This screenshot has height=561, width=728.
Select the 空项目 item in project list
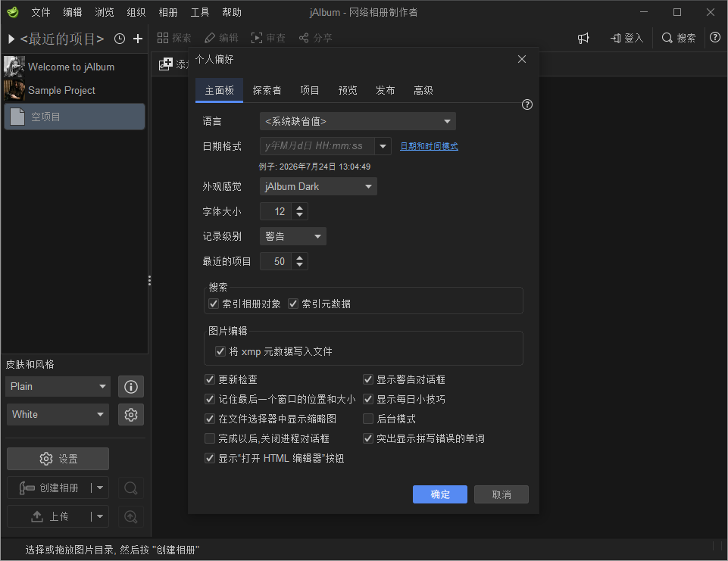click(74, 117)
